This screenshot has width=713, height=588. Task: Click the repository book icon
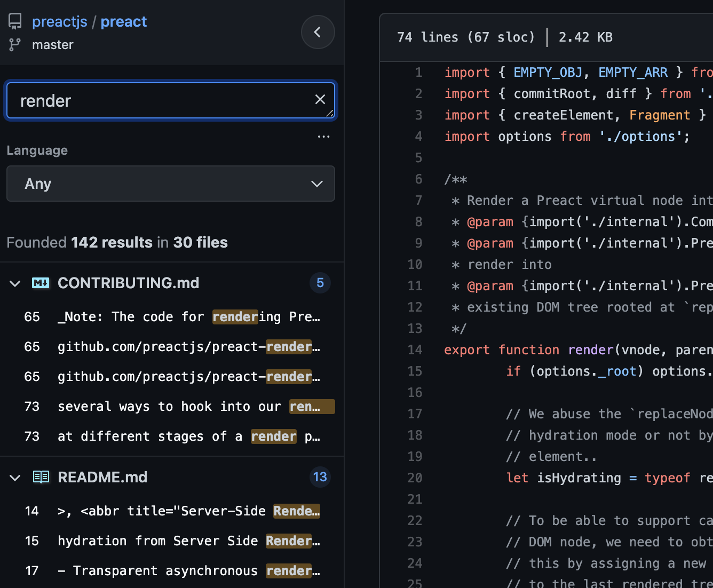[14, 21]
